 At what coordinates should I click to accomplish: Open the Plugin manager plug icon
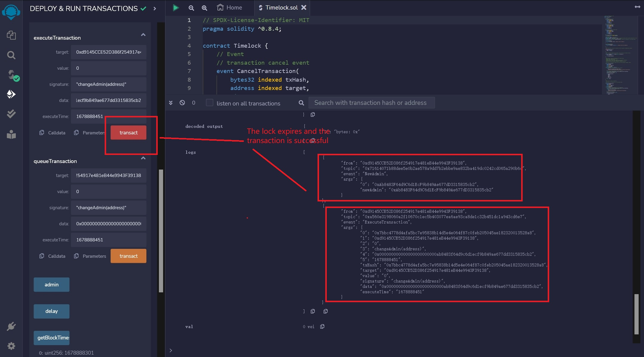click(x=11, y=326)
